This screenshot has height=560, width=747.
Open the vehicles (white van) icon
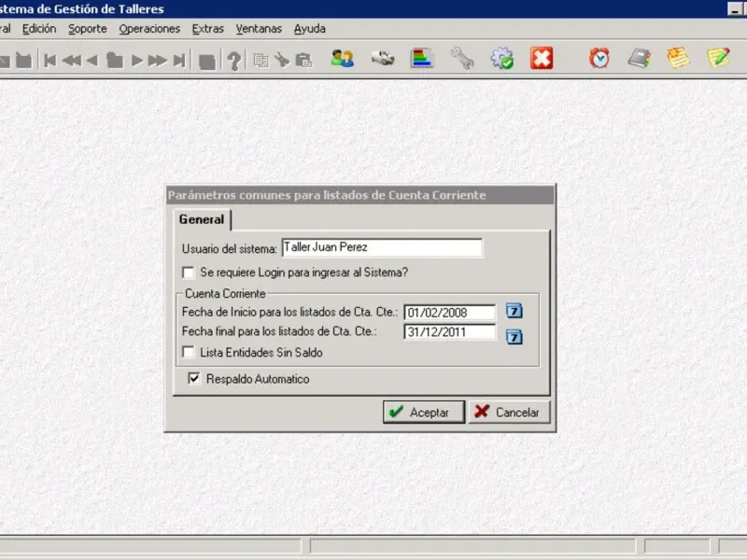pos(383,59)
